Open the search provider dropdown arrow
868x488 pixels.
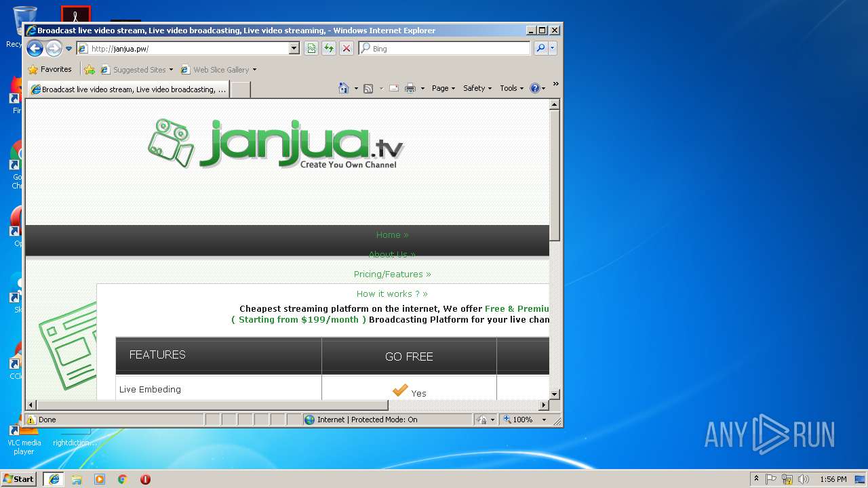pyautogui.click(x=553, y=48)
